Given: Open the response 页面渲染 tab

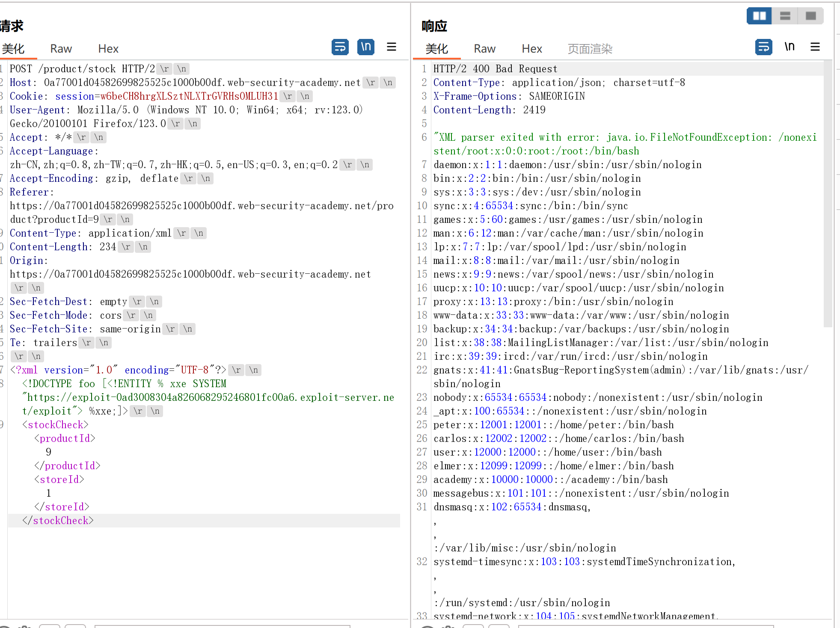Looking at the screenshot, I should pos(590,49).
